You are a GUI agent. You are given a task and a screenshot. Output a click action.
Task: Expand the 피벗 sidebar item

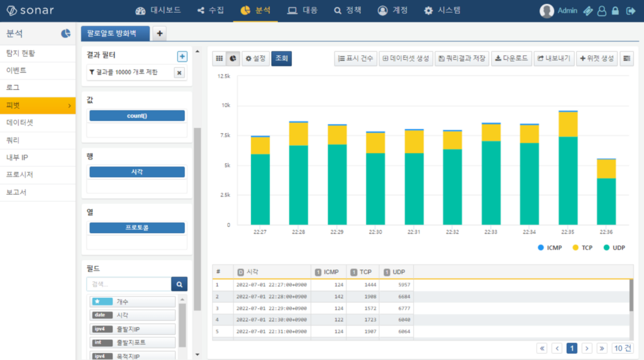[x=38, y=106]
